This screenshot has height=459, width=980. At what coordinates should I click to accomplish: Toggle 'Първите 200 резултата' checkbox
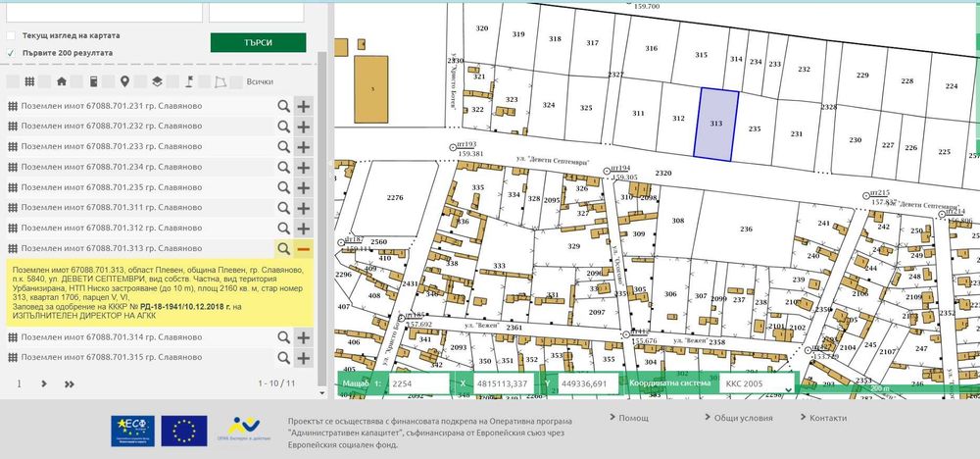click(x=11, y=53)
